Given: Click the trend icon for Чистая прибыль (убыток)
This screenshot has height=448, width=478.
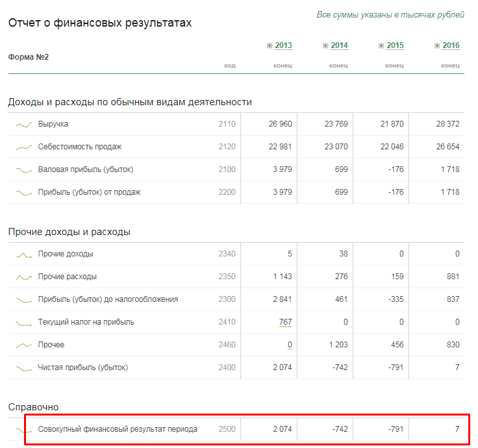Looking at the screenshot, I should 23,368.
